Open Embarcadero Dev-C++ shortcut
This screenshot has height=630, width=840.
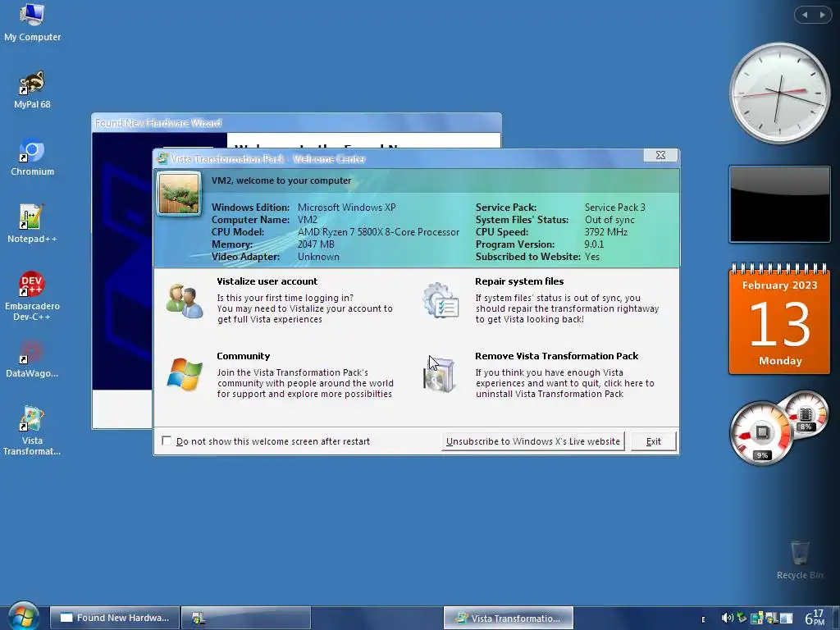pyautogui.click(x=32, y=295)
